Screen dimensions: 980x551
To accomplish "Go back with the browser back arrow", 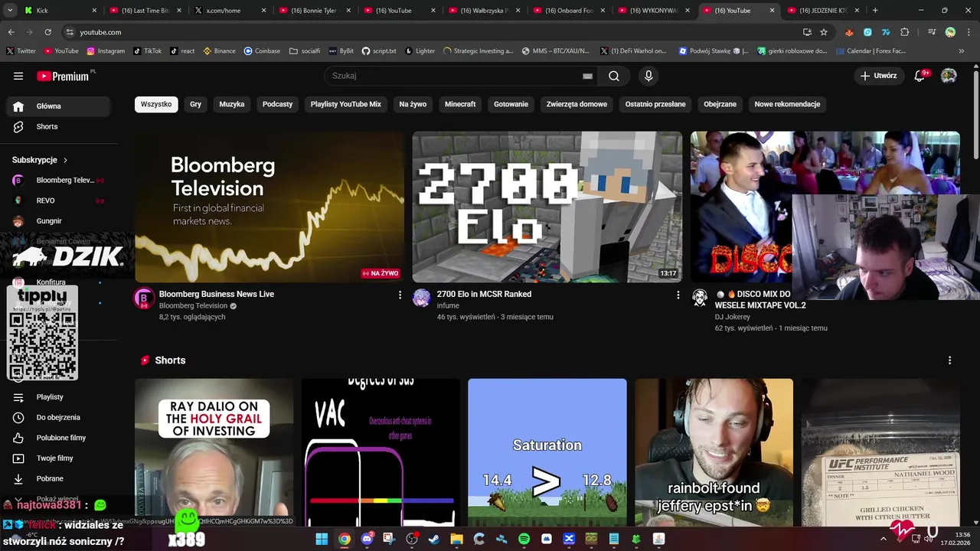I will tap(11, 32).
